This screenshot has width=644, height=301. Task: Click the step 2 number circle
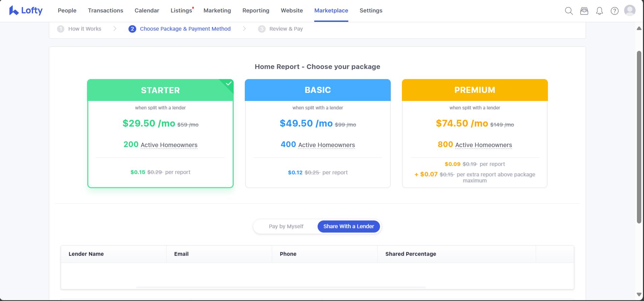pyautogui.click(x=132, y=29)
